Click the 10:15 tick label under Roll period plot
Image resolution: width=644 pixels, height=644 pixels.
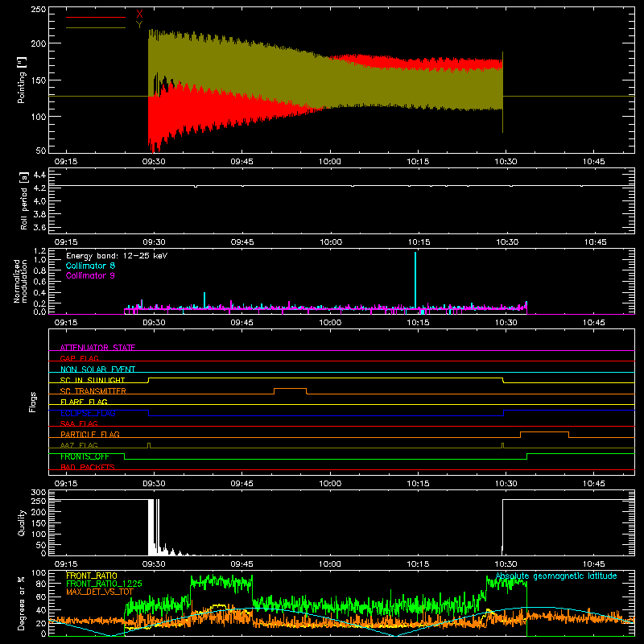click(419, 242)
